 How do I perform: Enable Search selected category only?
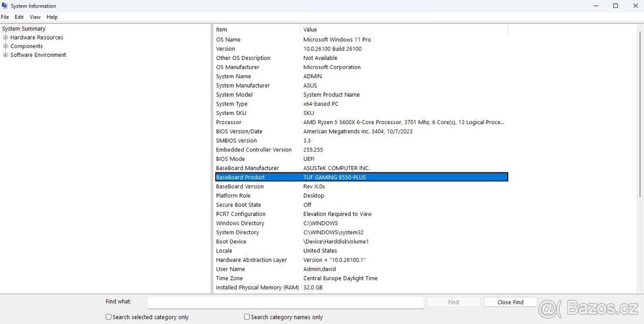(x=108, y=317)
